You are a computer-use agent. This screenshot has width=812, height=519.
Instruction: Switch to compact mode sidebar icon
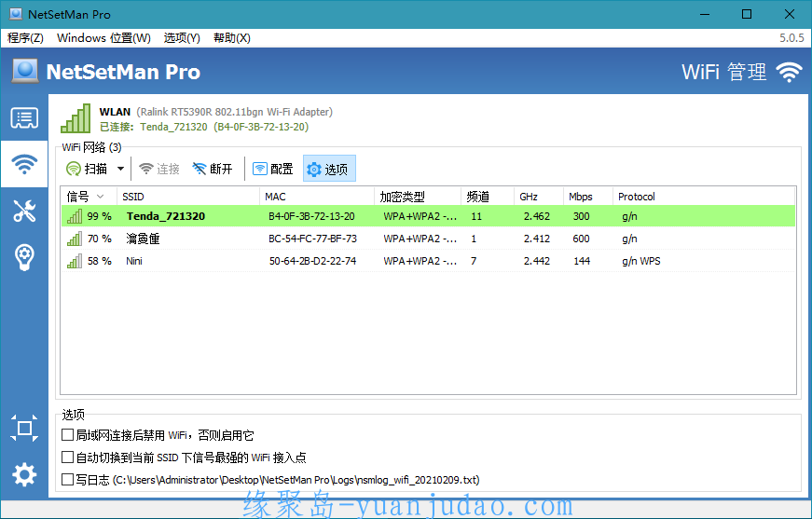[24, 428]
